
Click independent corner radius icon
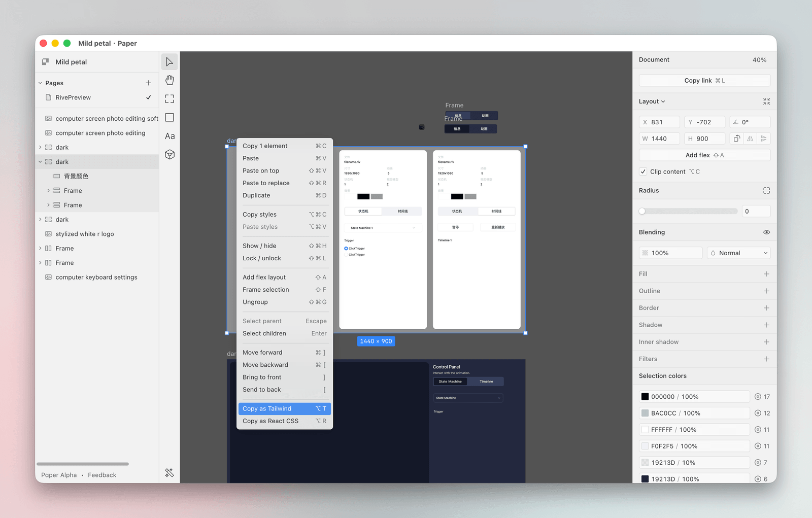click(766, 191)
